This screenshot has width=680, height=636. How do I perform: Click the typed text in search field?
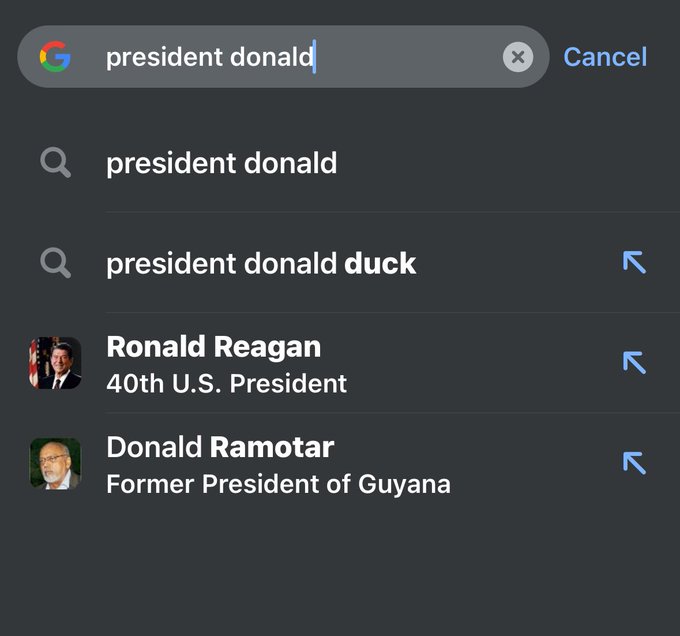(209, 57)
